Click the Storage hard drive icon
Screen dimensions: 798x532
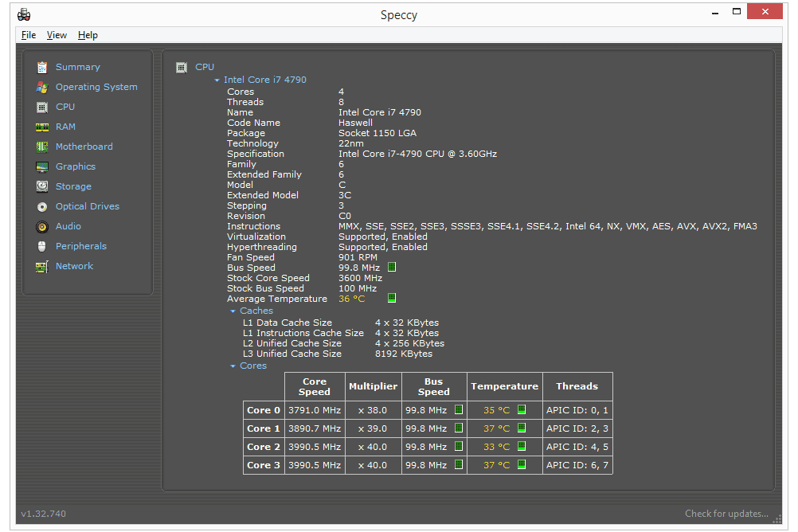pyautogui.click(x=42, y=187)
